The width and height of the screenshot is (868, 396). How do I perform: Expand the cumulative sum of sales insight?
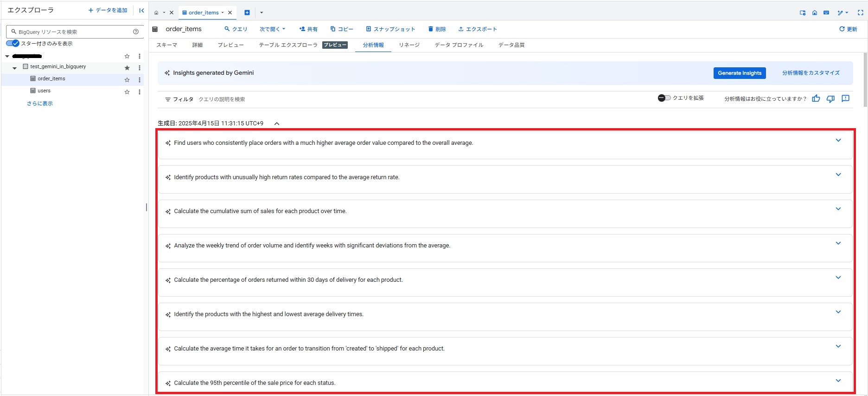pyautogui.click(x=838, y=209)
